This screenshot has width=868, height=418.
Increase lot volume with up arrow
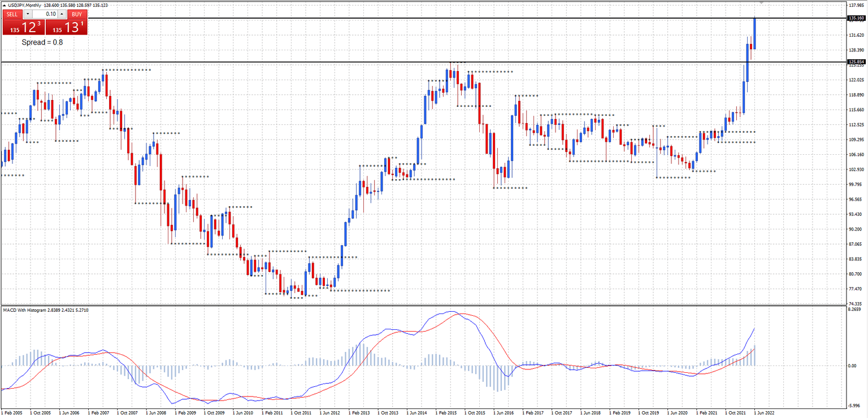point(62,14)
